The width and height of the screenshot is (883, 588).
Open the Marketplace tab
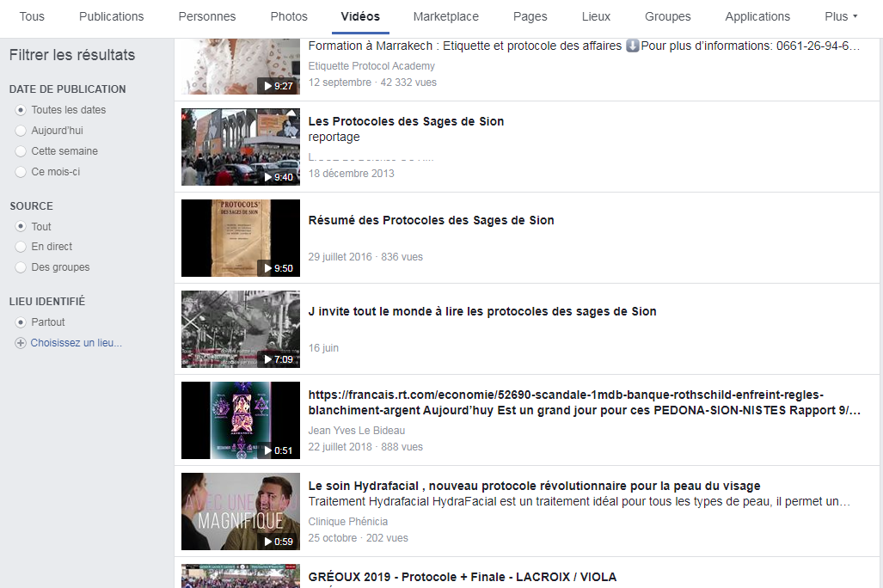[x=446, y=17]
